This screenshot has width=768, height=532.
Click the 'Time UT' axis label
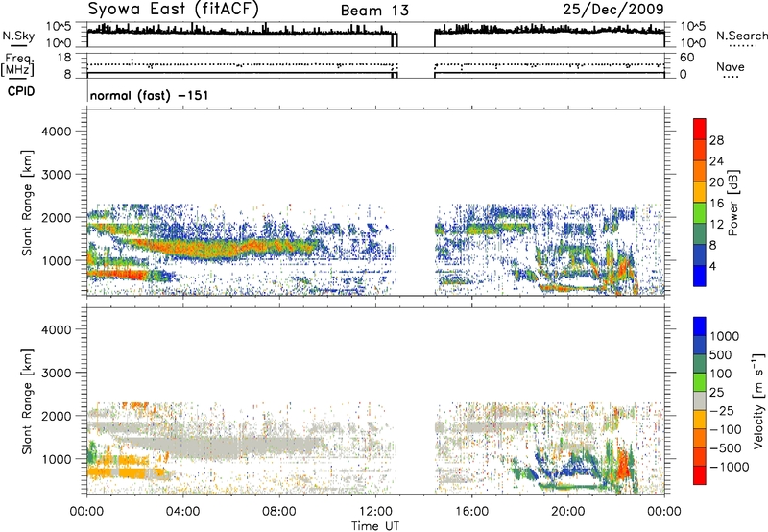(x=375, y=525)
